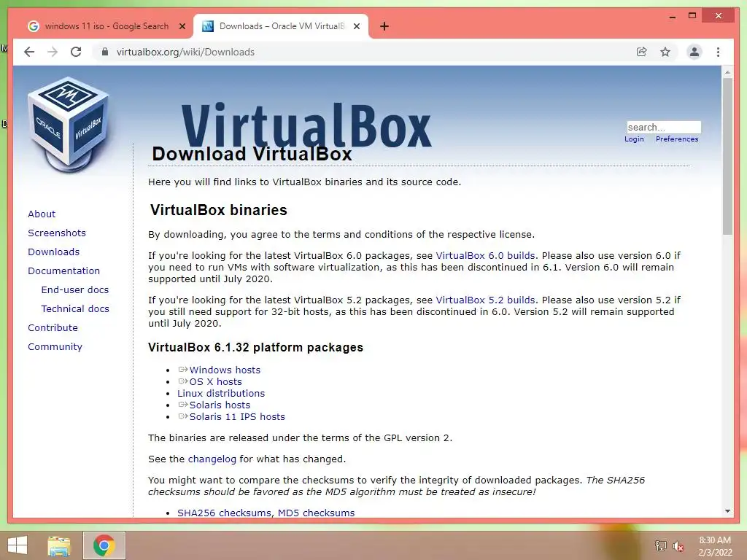747x560 pixels.
Task: Open Downloads in the sidebar
Action: point(53,252)
